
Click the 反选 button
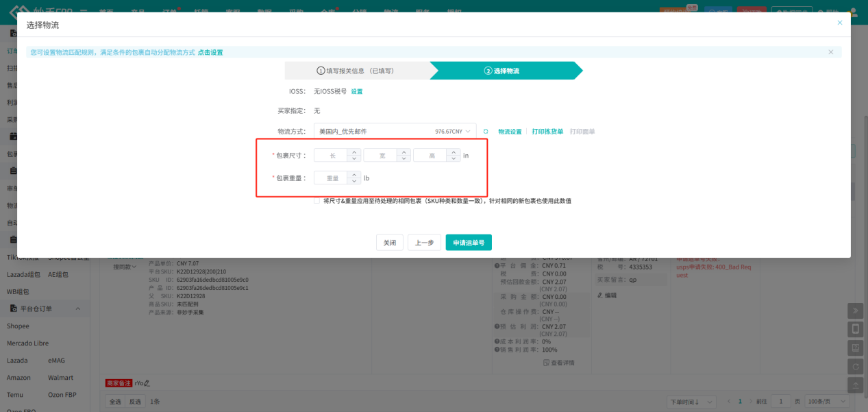tap(136, 401)
